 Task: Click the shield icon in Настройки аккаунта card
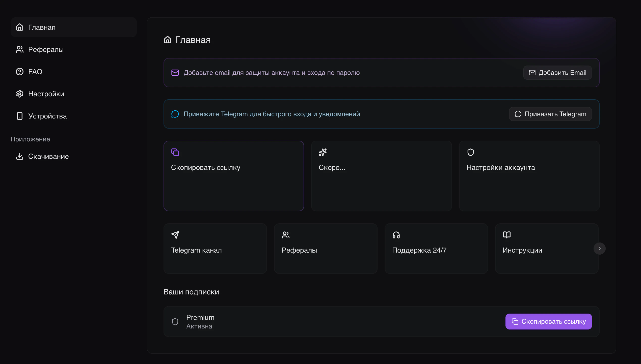point(471,152)
